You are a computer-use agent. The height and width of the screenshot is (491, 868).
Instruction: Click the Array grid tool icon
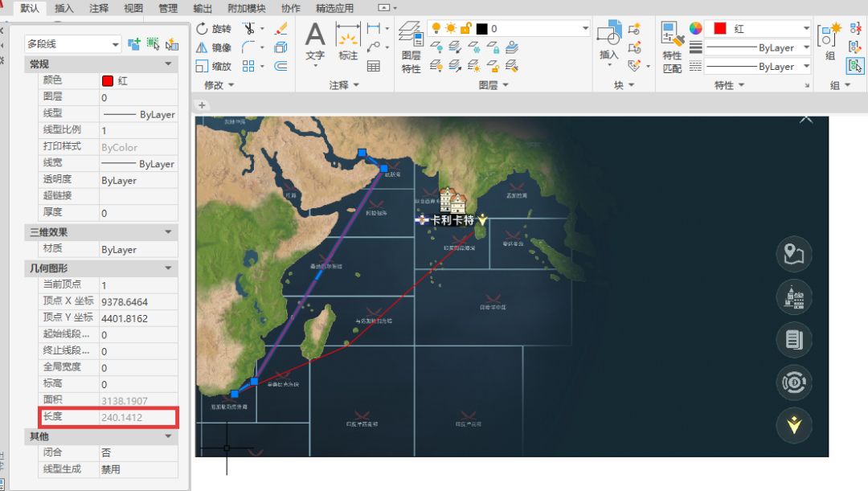248,67
